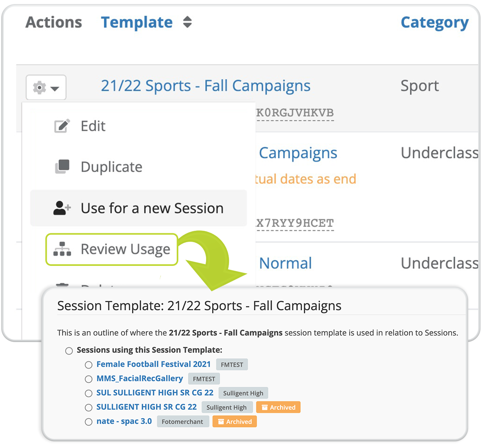Screen dimensions: 483x448
Task: Click the Edit pencil icon
Action: (62, 126)
